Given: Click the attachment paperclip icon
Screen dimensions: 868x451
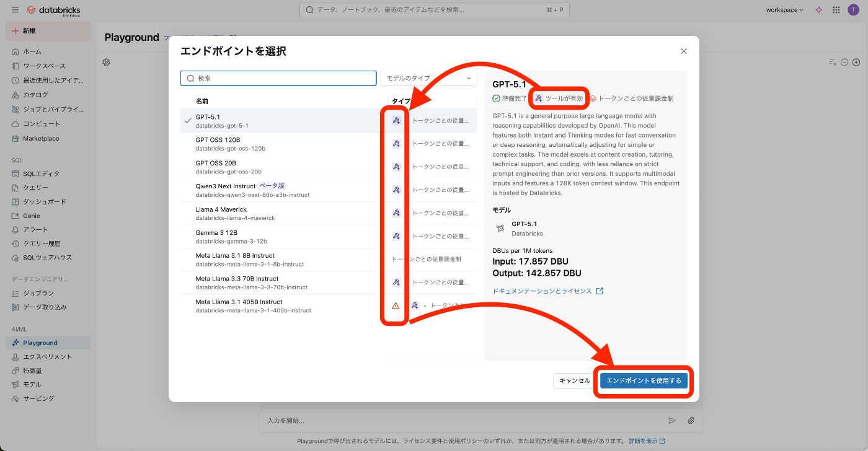Looking at the screenshot, I should 691,421.
